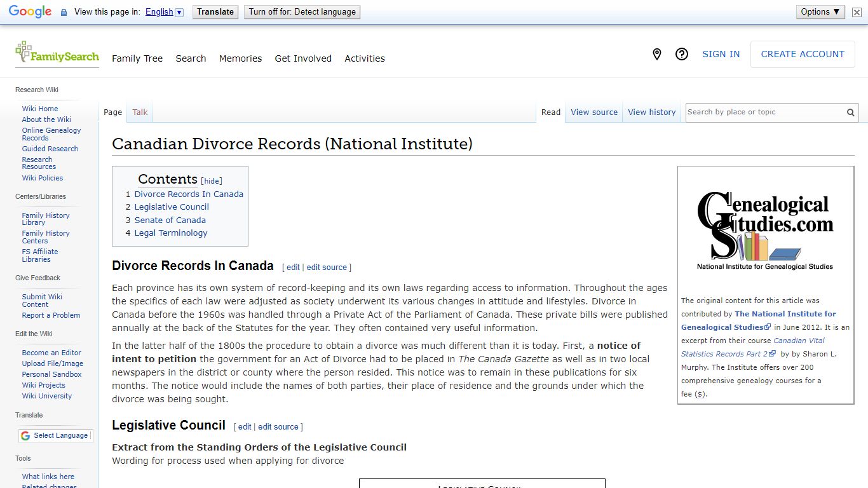Open Wiki Policies sidebar link
Screen dimensions: 868x488
tap(43, 178)
